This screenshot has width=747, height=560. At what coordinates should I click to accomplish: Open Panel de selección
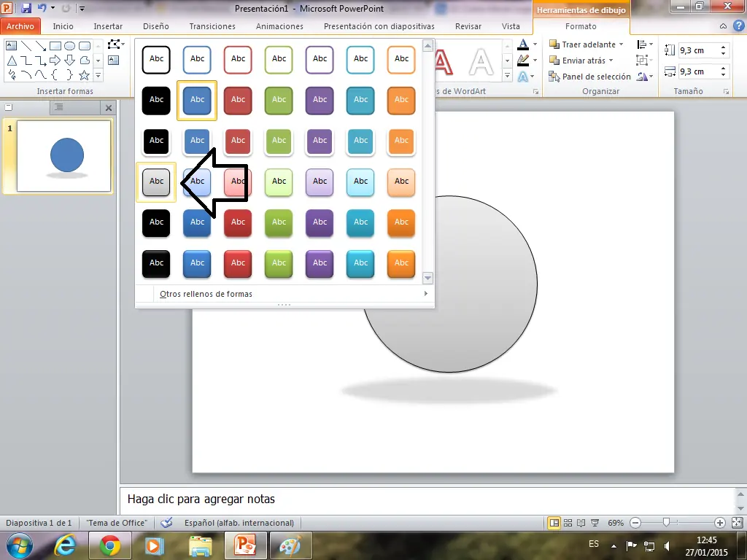coord(589,76)
